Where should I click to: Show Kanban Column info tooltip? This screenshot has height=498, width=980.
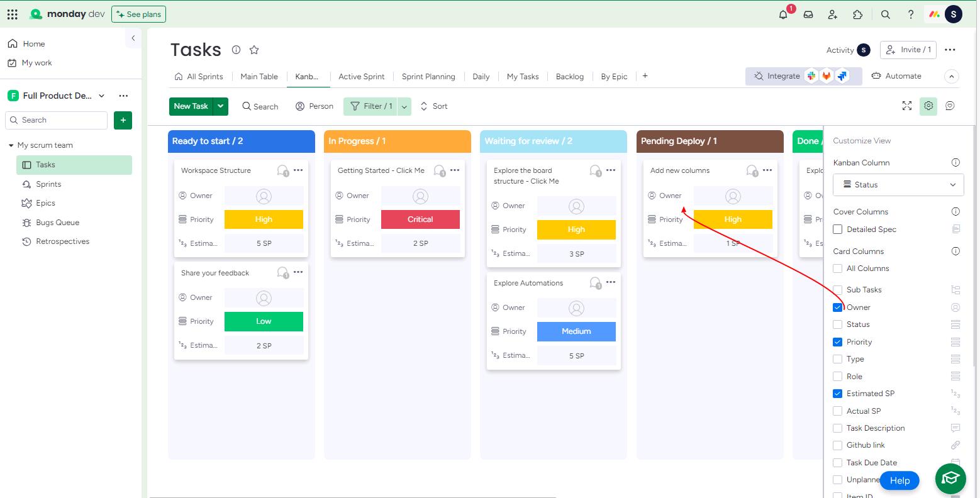(x=955, y=162)
